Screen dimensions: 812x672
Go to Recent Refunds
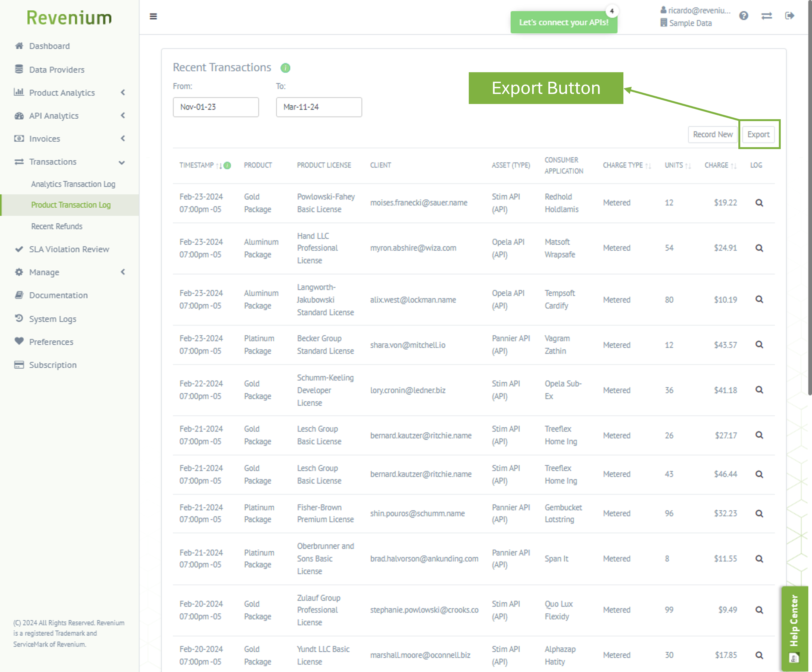[57, 226]
